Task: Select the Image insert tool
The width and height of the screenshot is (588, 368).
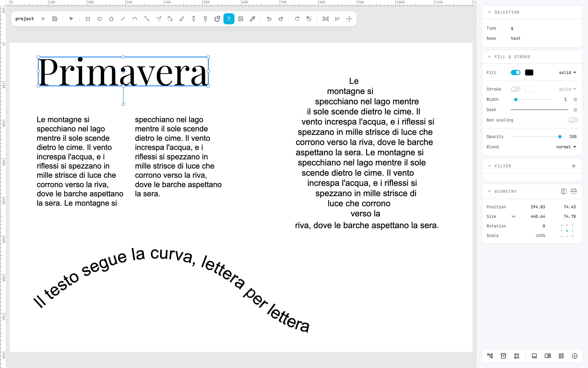Action: (x=241, y=19)
